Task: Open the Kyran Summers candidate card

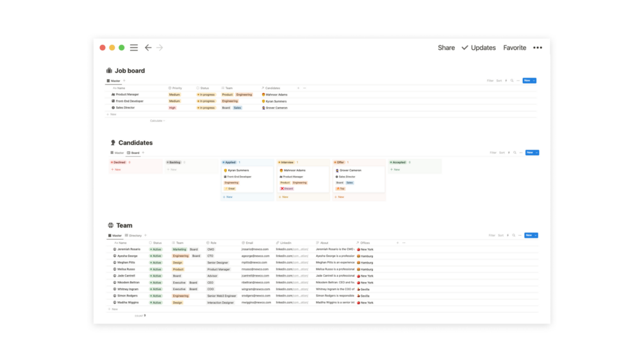Action: (x=247, y=179)
